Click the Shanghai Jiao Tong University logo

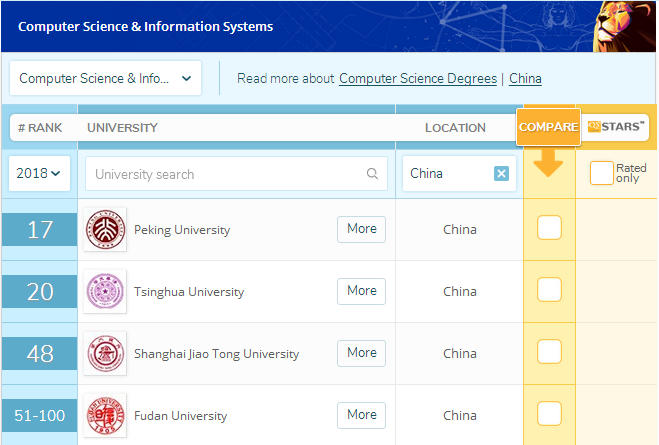(105, 353)
